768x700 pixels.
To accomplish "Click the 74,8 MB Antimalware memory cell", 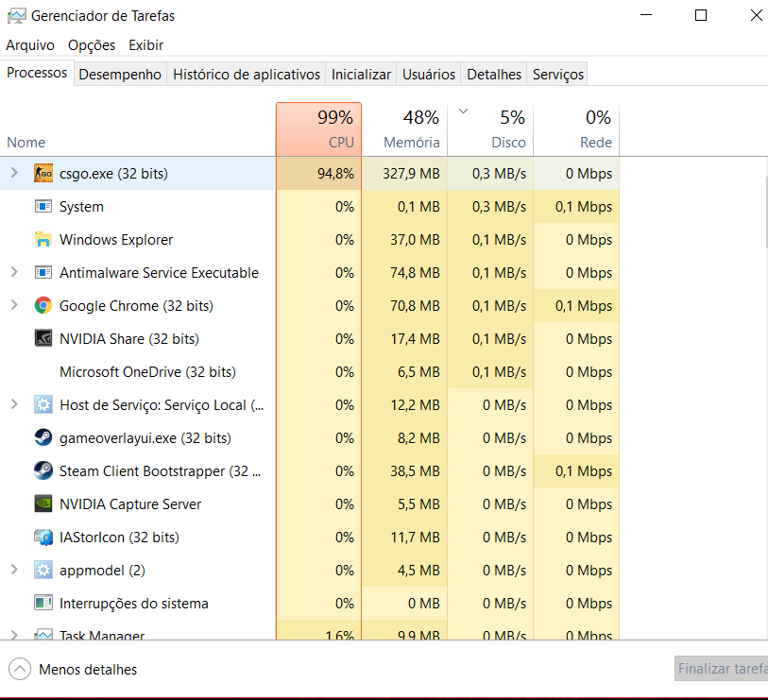I will [x=404, y=272].
